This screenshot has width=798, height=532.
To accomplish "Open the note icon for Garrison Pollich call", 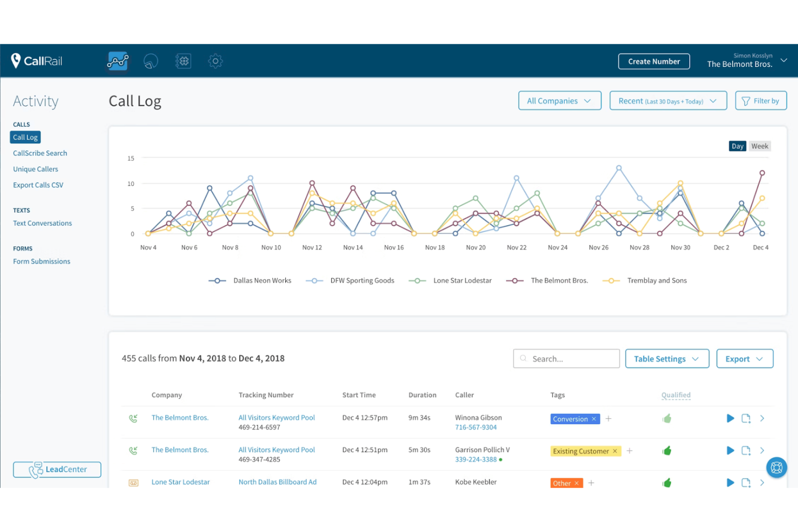I will pos(746,451).
